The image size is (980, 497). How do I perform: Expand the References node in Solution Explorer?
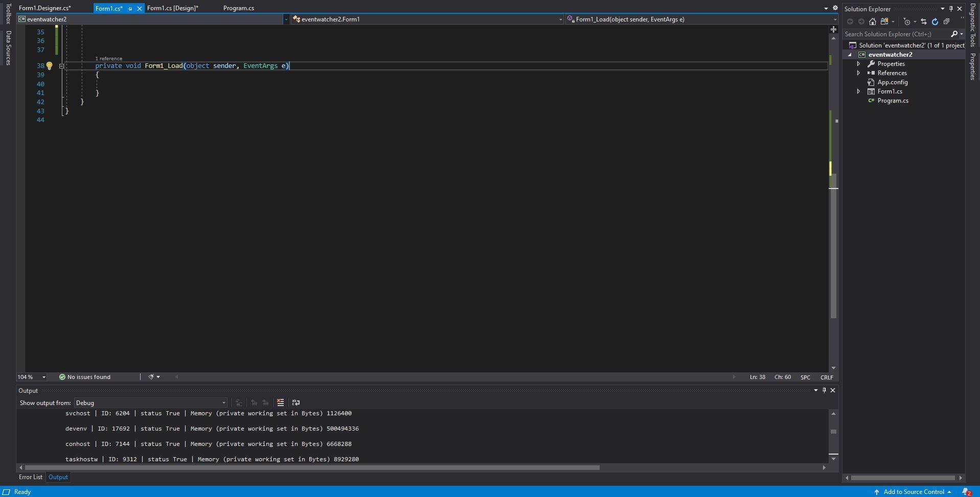tap(859, 73)
